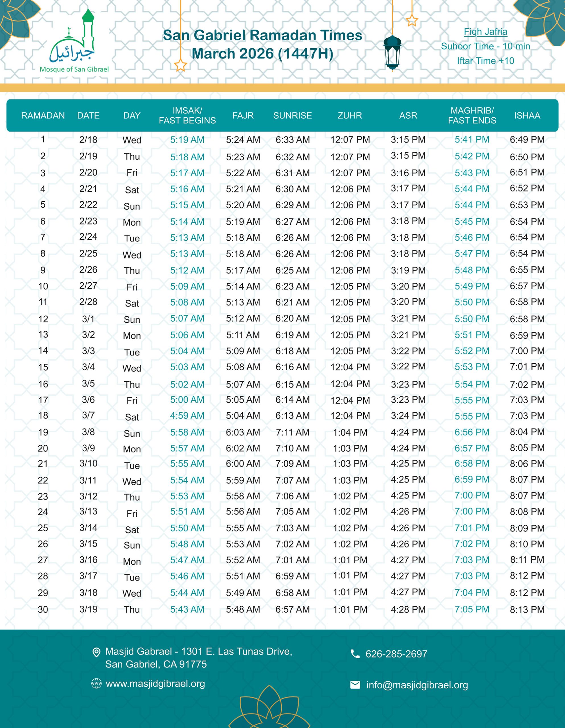
Task: Click the lotus flower ornament at bottom
Action: 269,708
